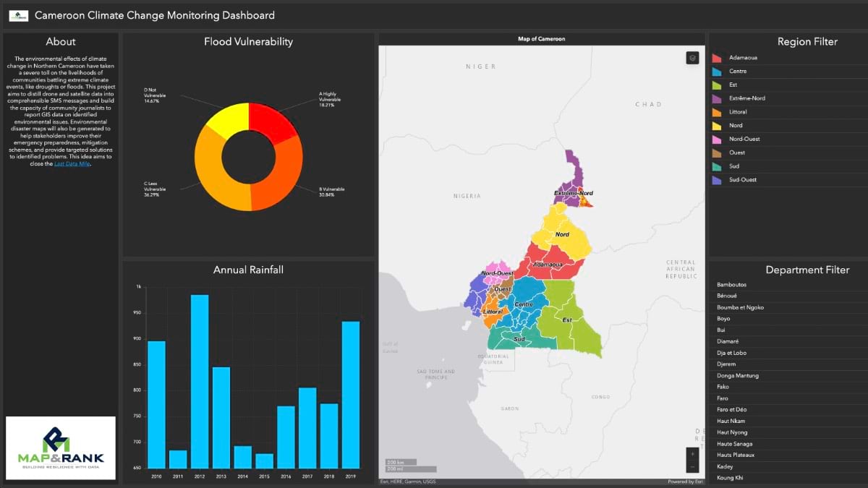This screenshot has height=488, width=868.
Task: Select Boyo in Department Filter
Action: tap(787, 319)
